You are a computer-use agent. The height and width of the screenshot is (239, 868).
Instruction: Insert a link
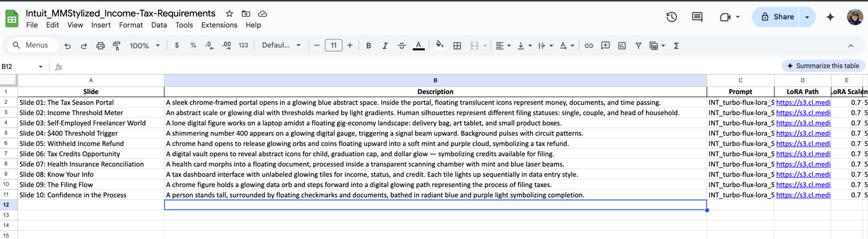point(589,46)
